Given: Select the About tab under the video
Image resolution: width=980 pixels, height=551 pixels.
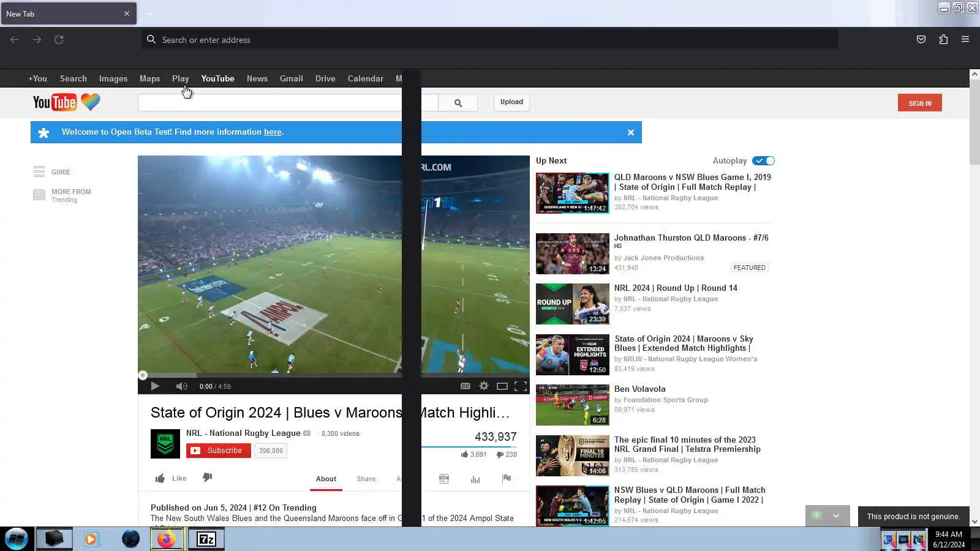Looking at the screenshot, I should [x=326, y=479].
